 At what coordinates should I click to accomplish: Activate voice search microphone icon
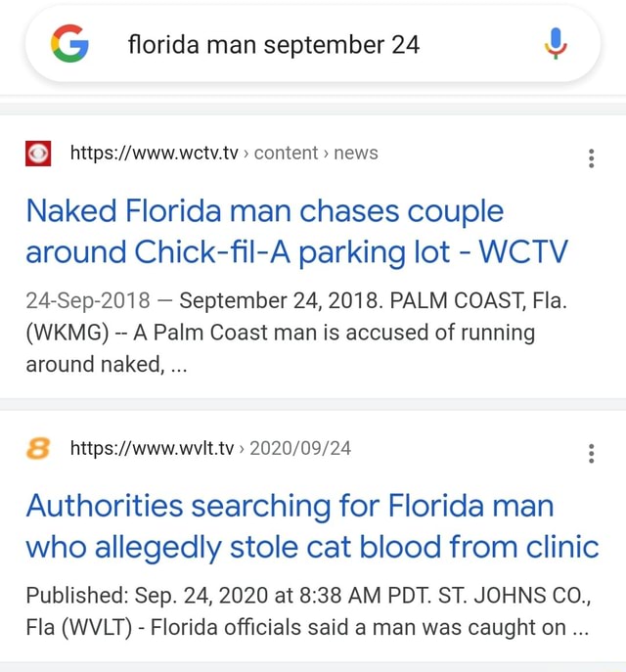[x=556, y=44]
